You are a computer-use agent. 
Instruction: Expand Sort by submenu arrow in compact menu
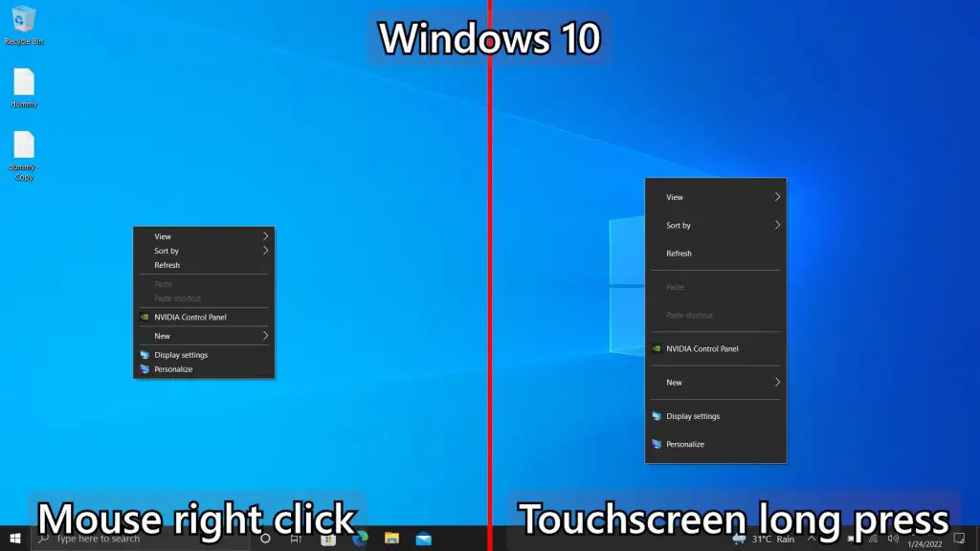[266, 251]
